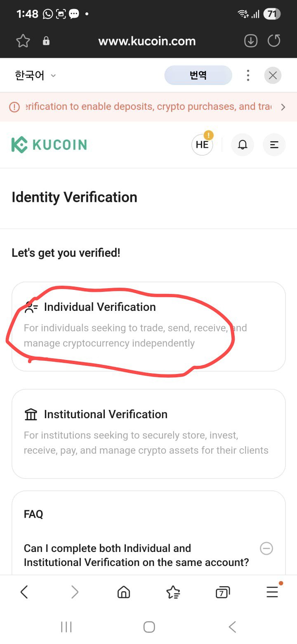297x644 pixels.
Task: Tap the padlock site security icon
Action: pyautogui.click(x=46, y=41)
